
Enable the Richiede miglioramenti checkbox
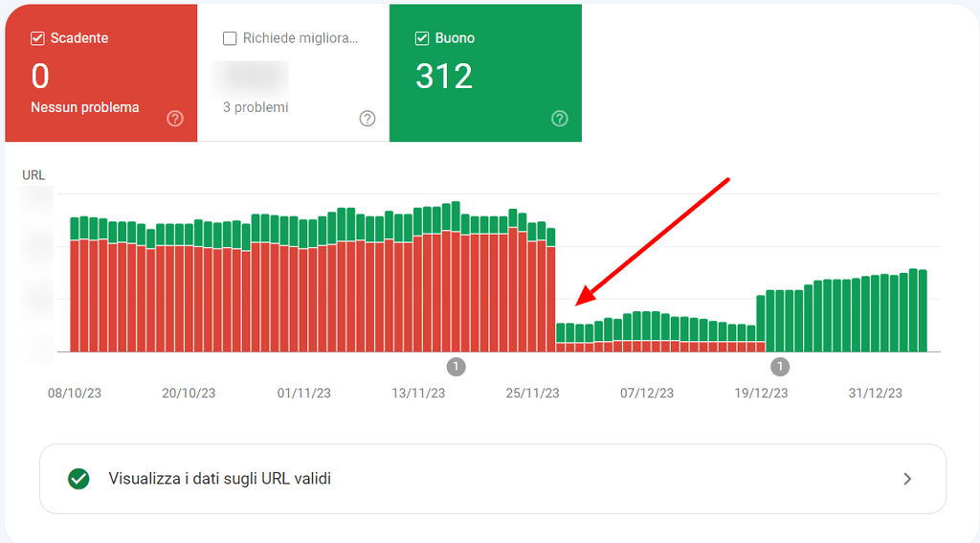tap(230, 38)
